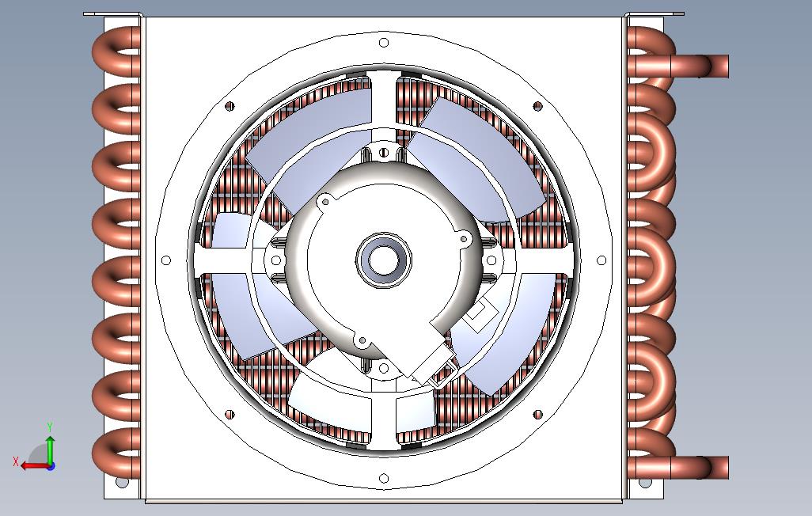Select the lowest left copper U-bend
This screenshot has width=812, height=516.
coord(116,453)
